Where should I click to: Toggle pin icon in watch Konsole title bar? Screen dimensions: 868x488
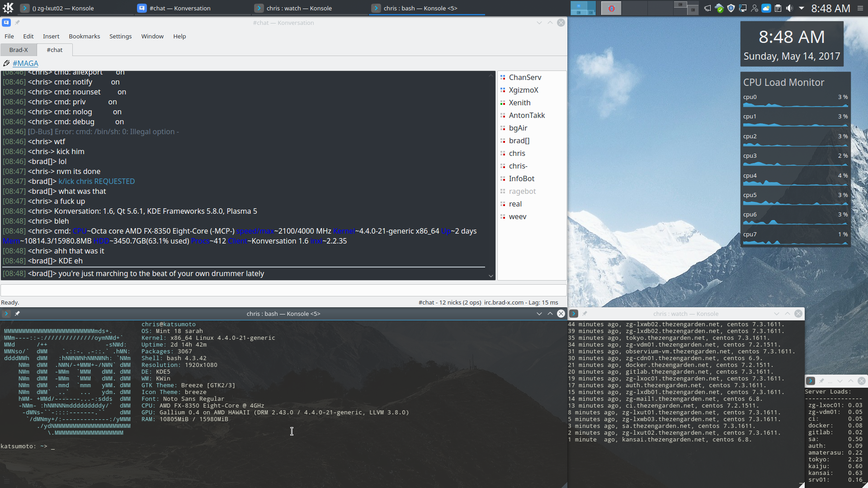(585, 314)
